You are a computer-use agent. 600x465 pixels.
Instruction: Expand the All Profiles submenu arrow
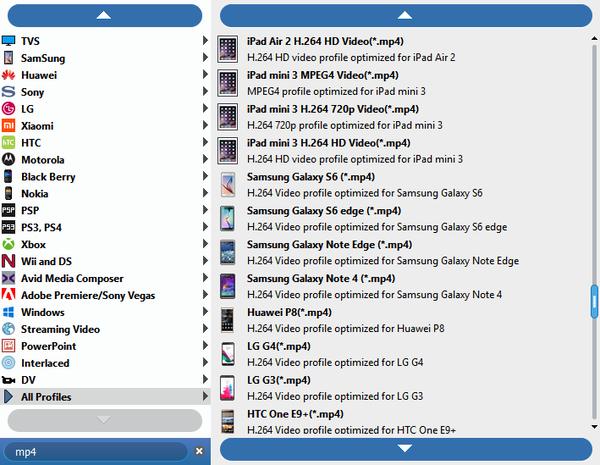click(205, 396)
